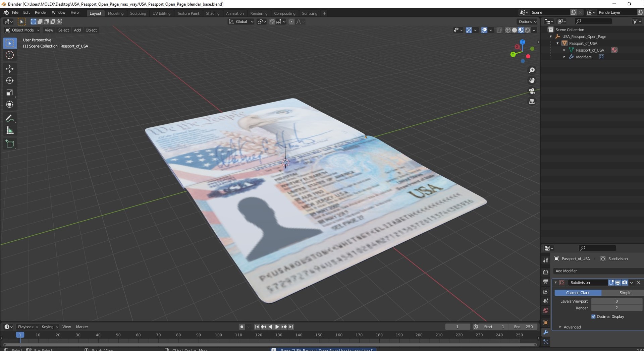
Task: Play the animation forward
Action: click(x=277, y=327)
